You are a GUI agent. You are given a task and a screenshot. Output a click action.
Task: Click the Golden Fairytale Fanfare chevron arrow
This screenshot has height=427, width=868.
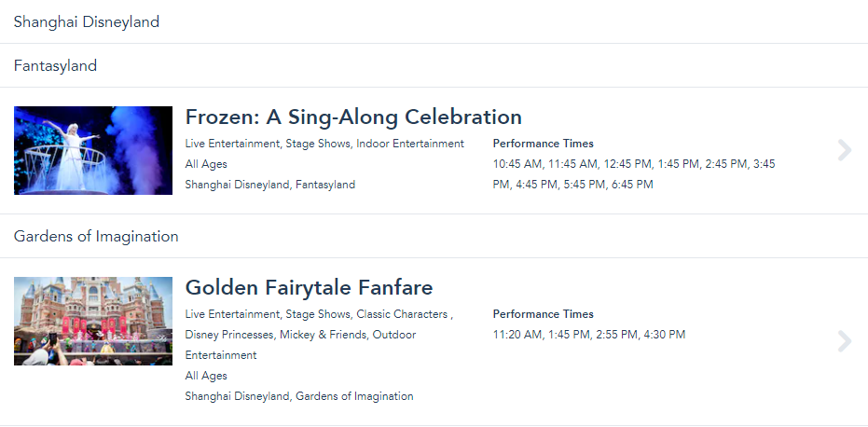point(845,341)
